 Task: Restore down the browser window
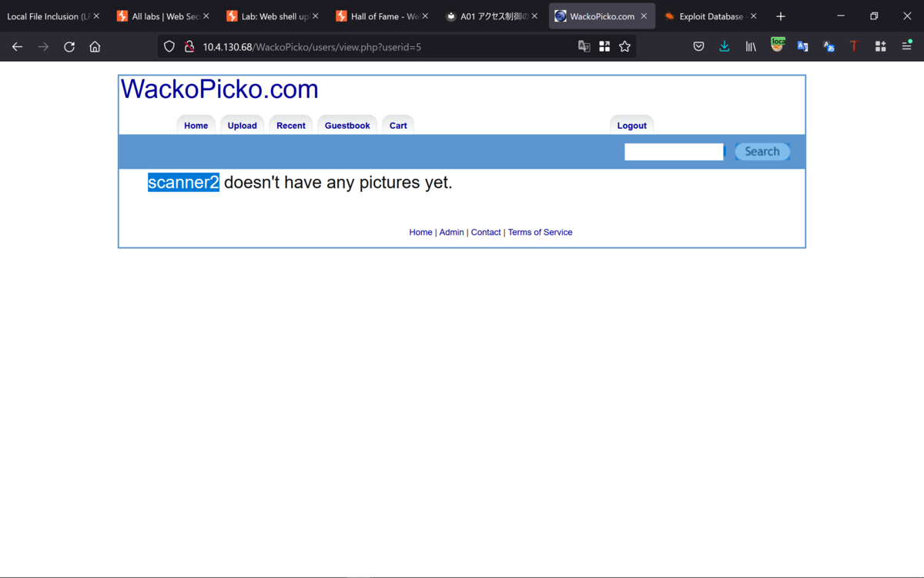point(874,16)
